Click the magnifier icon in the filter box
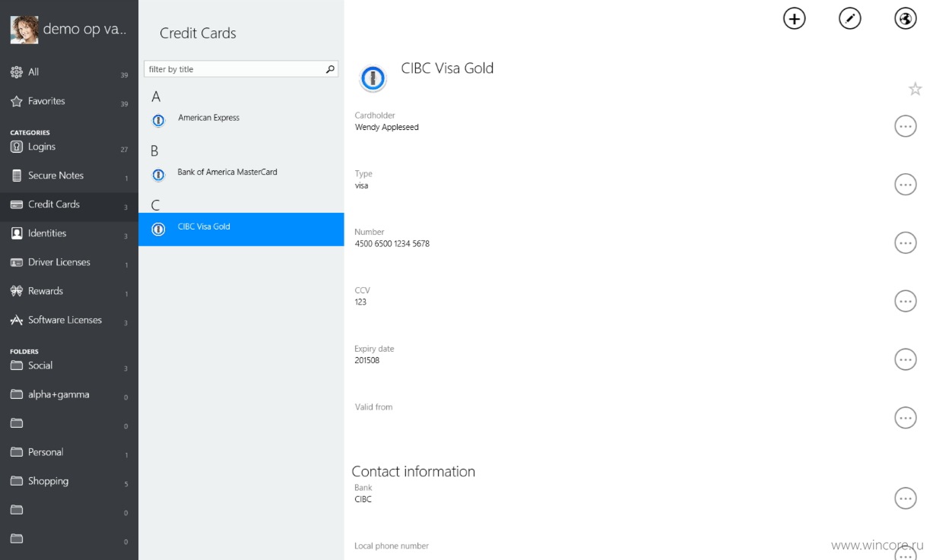 (330, 69)
